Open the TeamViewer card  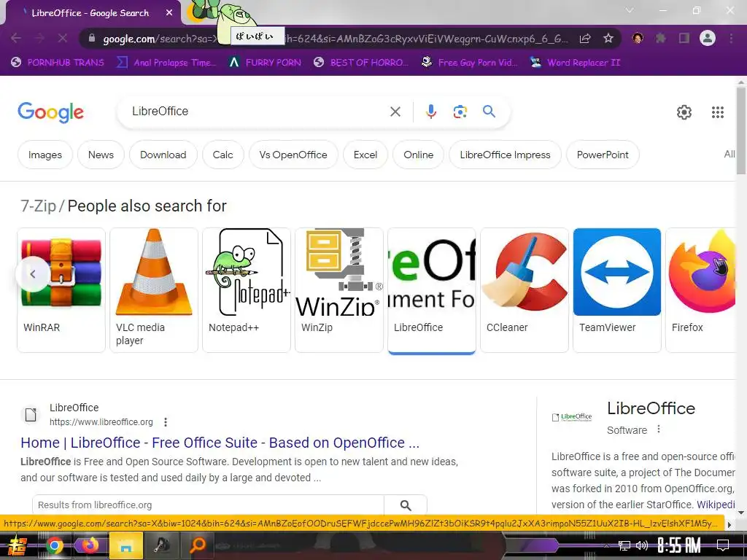(x=617, y=290)
